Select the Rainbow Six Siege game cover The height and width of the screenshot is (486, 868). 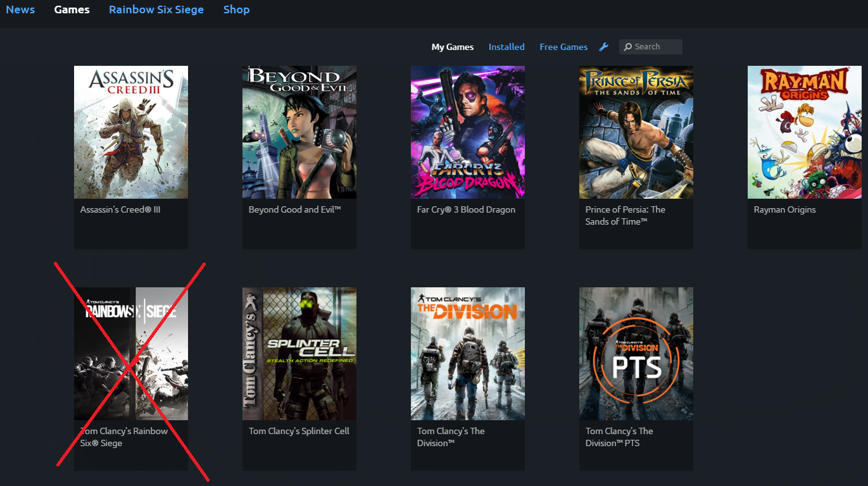coord(131,354)
